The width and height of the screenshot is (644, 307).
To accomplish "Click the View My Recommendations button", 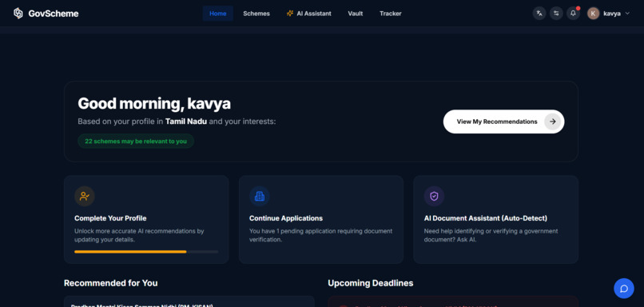I will pyautogui.click(x=503, y=122).
